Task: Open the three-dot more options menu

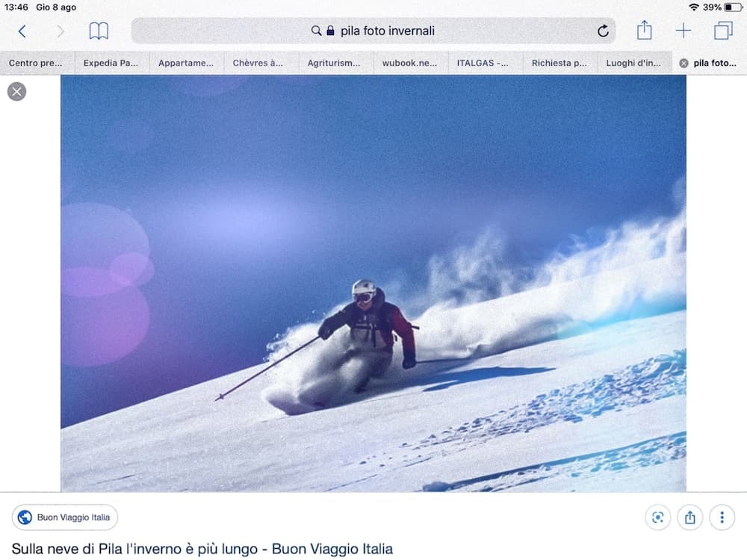Action: point(722,517)
